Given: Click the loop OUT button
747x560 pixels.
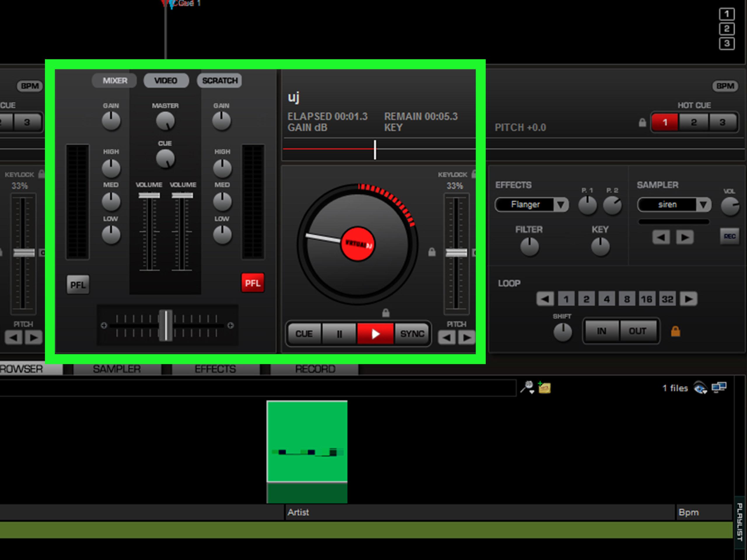Looking at the screenshot, I should coord(638,331).
